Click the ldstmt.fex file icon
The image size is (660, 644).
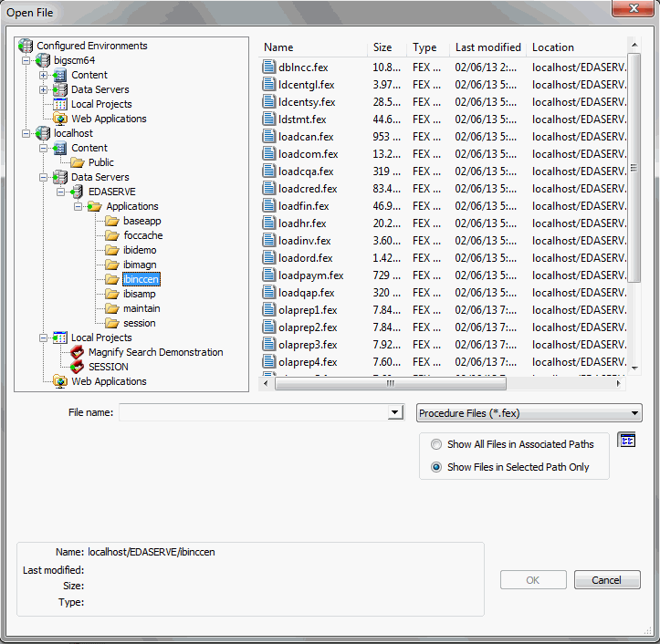point(269,119)
